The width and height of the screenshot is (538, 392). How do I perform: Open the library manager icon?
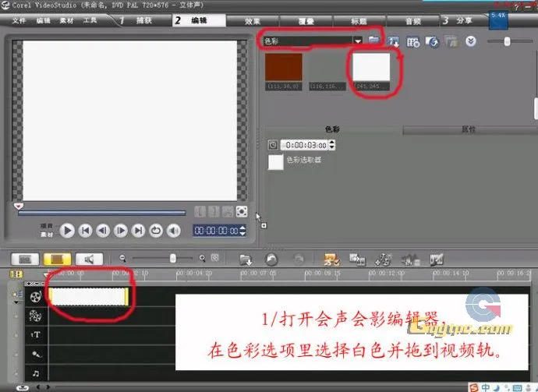[412, 42]
